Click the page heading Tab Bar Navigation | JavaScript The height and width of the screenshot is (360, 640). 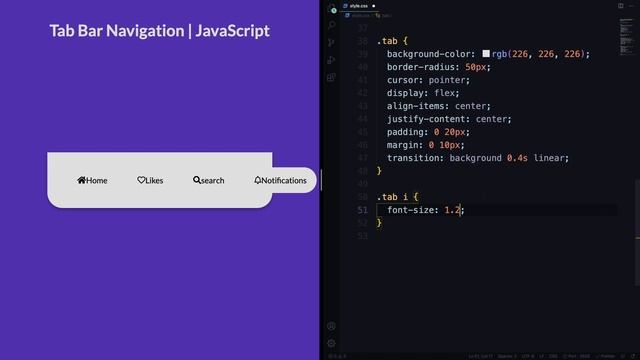tap(160, 31)
